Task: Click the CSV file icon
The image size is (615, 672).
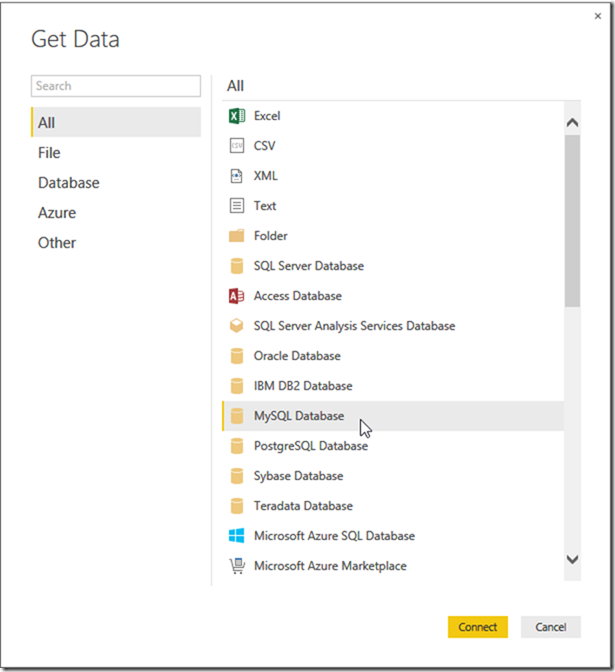Action: [237, 146]
